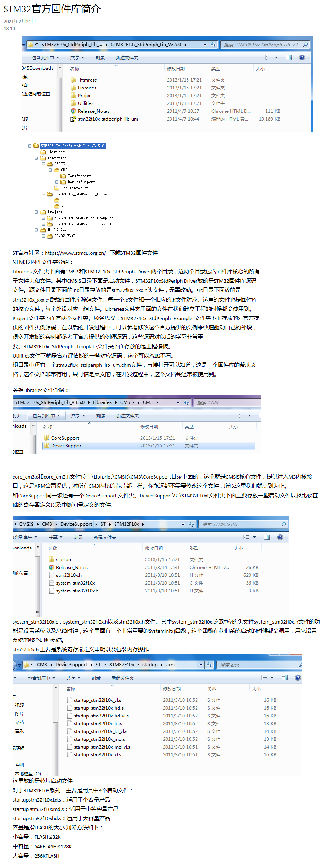Select CoreSupport in folder tree
This screenshot has width=325, height=868.
[x=79, y=176]
